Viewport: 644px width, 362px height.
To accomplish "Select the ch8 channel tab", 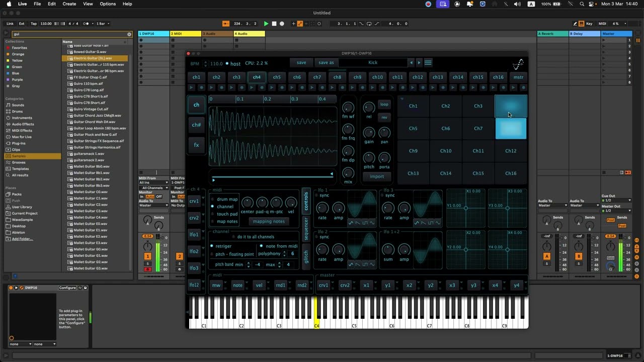I will 337,77.
